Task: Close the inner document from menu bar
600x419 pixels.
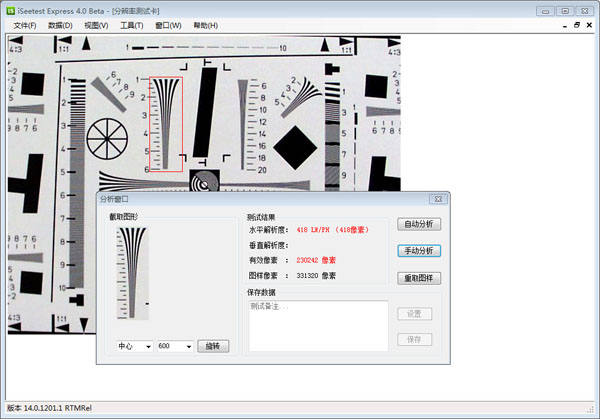Action: pos(590,25)
